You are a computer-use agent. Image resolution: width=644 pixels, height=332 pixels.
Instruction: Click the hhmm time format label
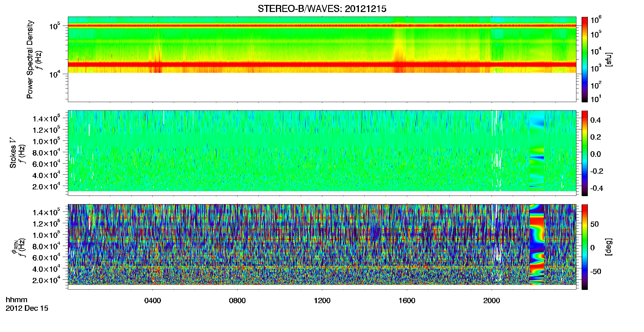17,300
